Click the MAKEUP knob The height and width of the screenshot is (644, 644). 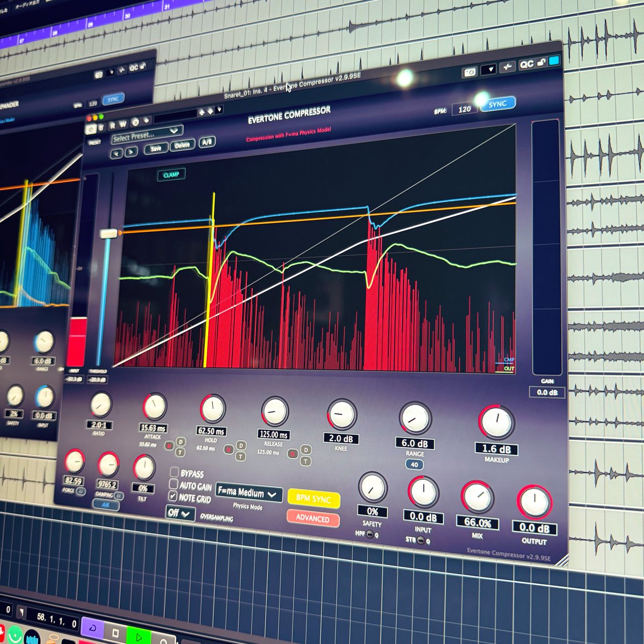[x=496, y=422]
